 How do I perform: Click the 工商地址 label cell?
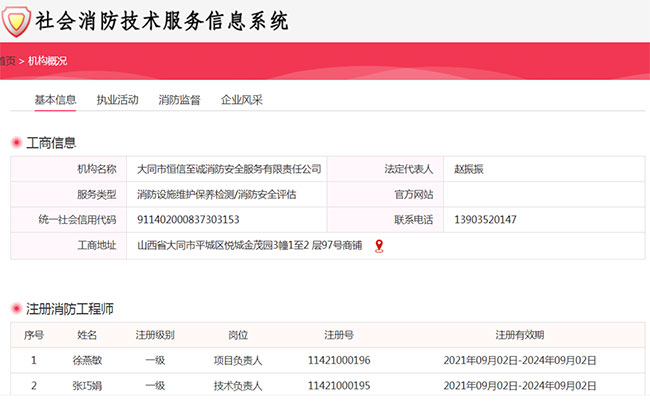point(69,246)
